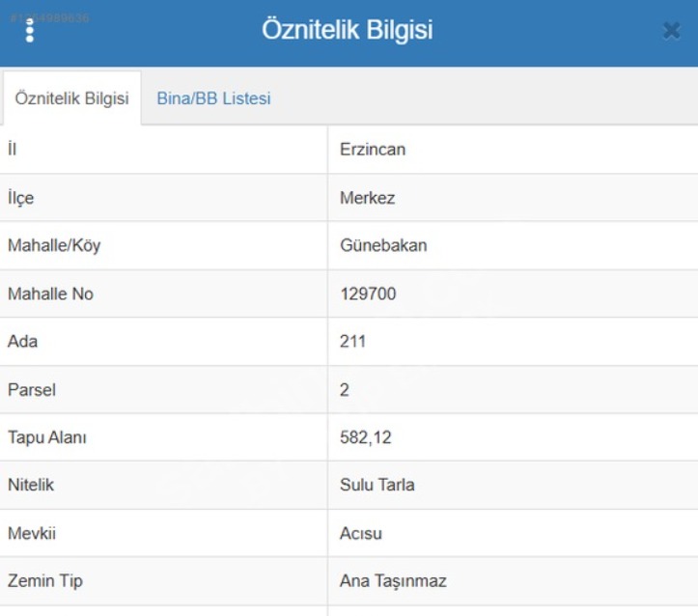Screen dimensions: 698x616
Task: Select the Nitelik row label
Action: tap(31, 485)
